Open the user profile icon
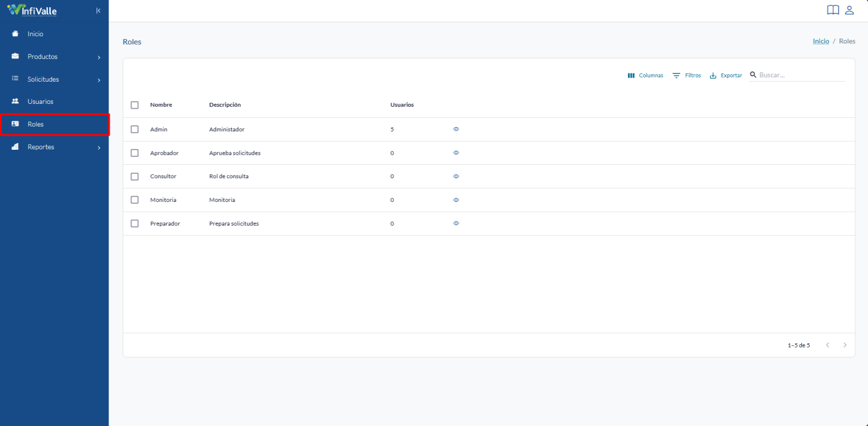This screenshot has height=426, width=868. [849, 10]
